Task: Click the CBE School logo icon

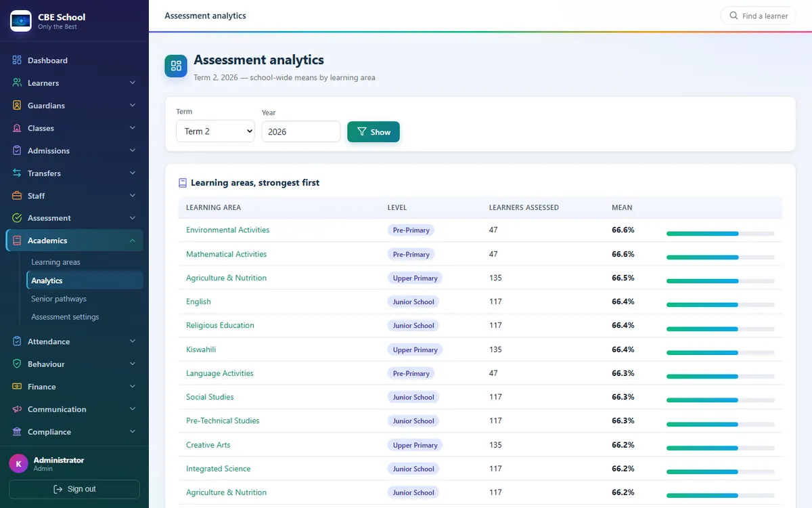Action: [21, 21]
